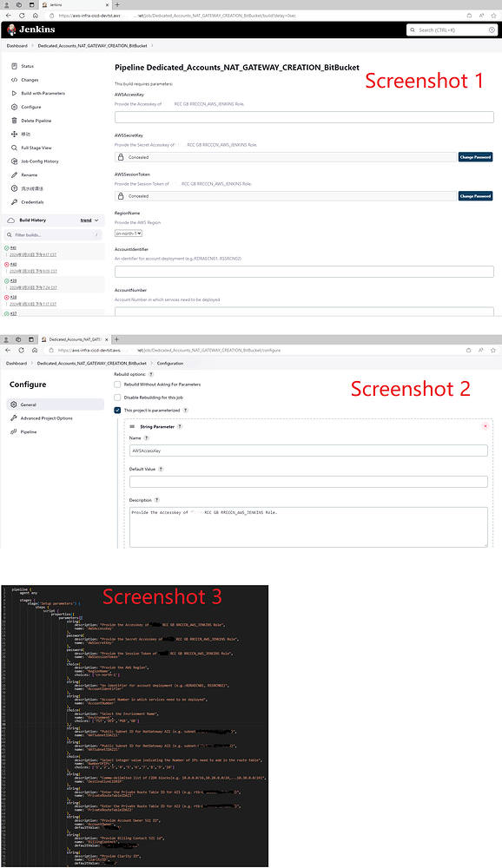The width and height of the screenshot is (502, 868).
Task: Click browser refresh icon in Screenshot 1 window
Action: tap(22, 16)
